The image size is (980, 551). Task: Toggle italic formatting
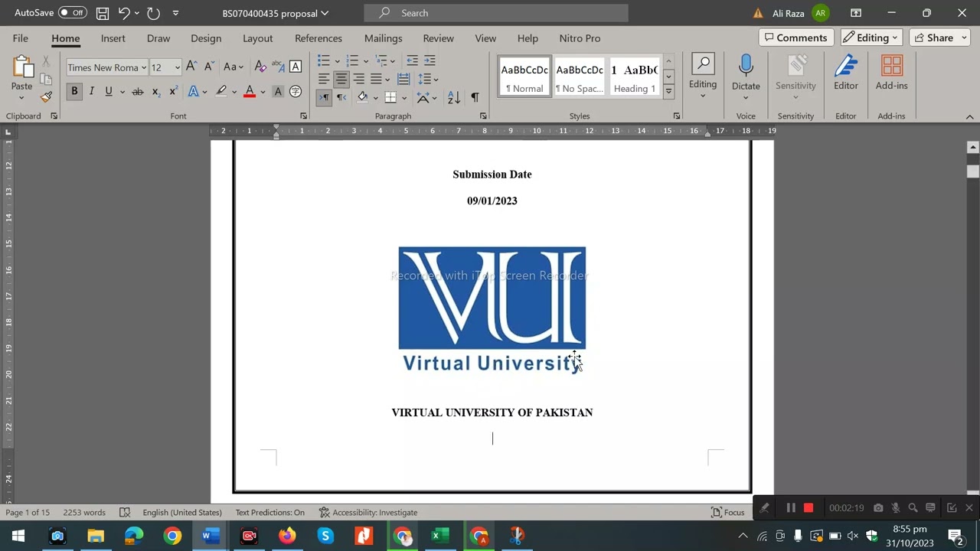pyautogui.click(x=91, y=92)
